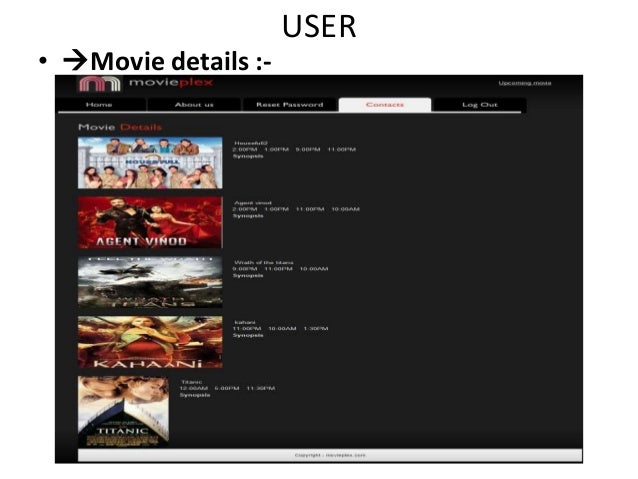Open the Synopsis link under Kahani
The height and width of the screenshot is (479, 638).
[248, 335]
